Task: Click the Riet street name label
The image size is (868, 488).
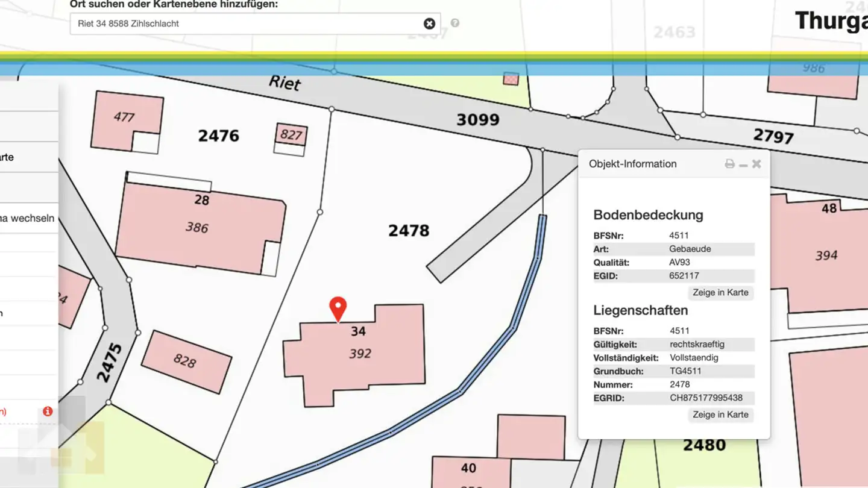Action: [285, 82]
